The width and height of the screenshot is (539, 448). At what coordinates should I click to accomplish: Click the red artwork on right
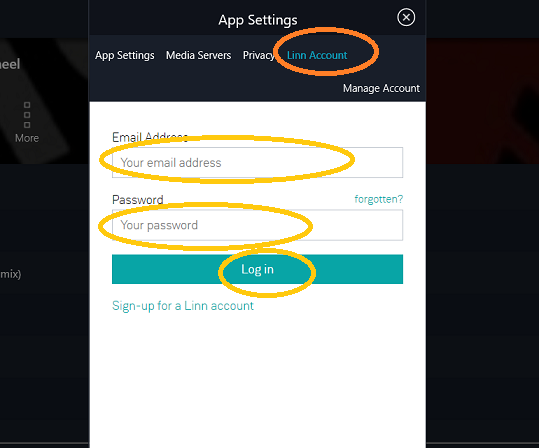tap(482, 101)
